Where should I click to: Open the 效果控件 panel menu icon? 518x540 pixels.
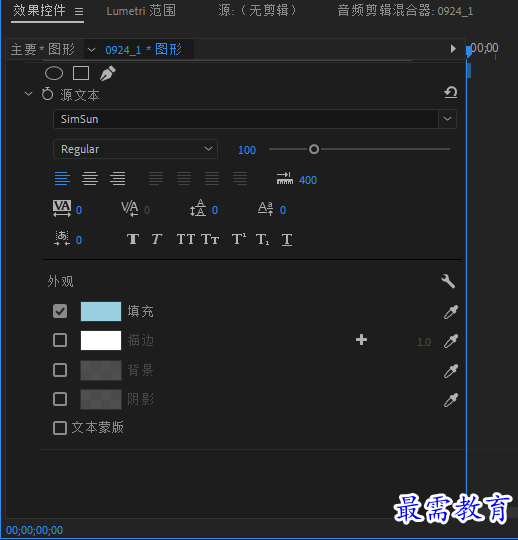(79, 12)
